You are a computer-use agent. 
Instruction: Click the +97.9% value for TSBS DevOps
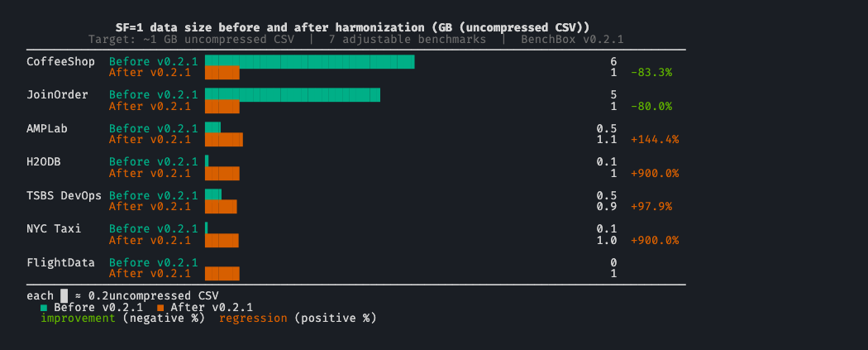[x=651, y=206]
